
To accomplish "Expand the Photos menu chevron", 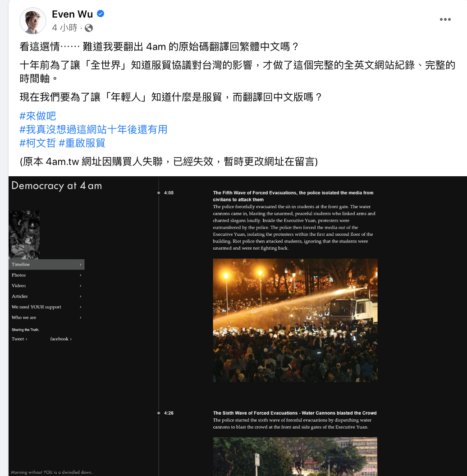I will (81, 275).
